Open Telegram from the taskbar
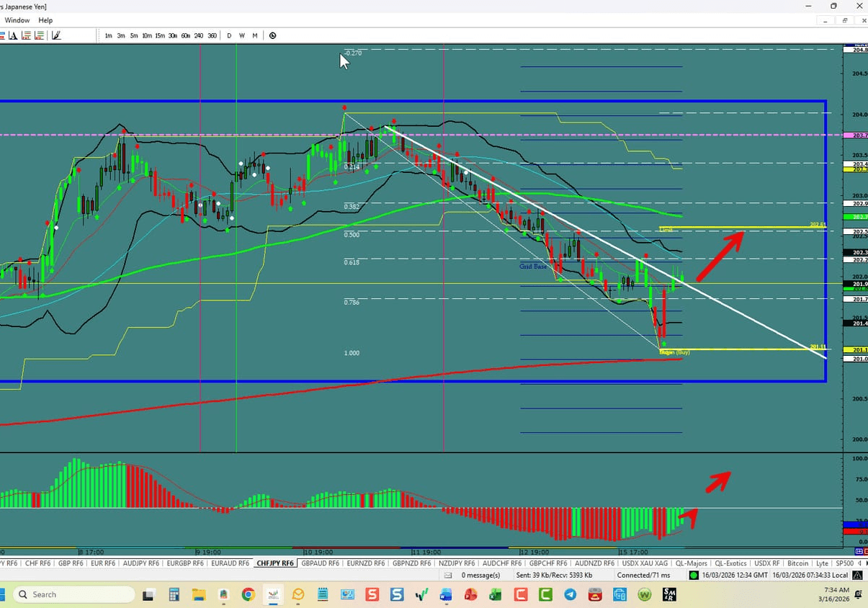The width and height of the screenshot is (868, 608). tap(570, 594)
